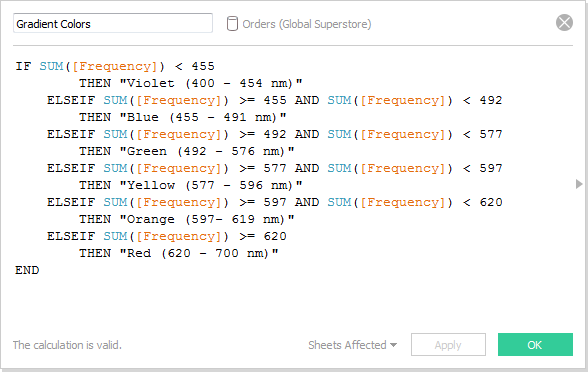The image size is (588, 372).
Task: Open the Sheets Affected dropdown
Action: coord(352,345)
